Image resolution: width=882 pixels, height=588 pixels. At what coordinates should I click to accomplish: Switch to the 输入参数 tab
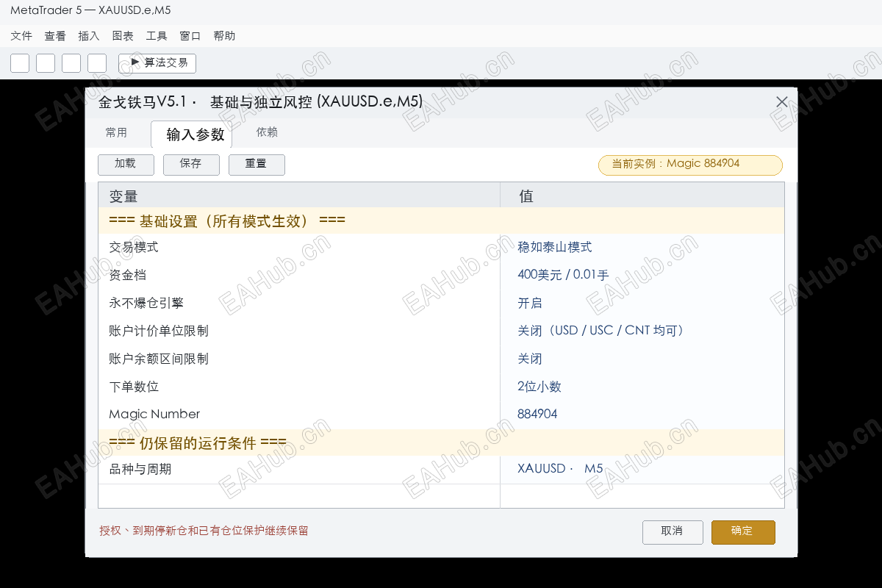tap(191, 135)
